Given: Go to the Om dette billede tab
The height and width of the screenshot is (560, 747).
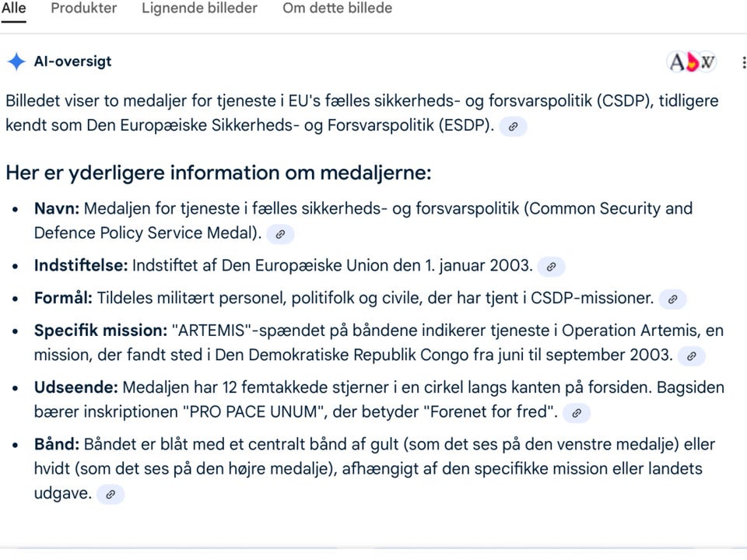Looking at the screenshot, I should tap(337, 9).
